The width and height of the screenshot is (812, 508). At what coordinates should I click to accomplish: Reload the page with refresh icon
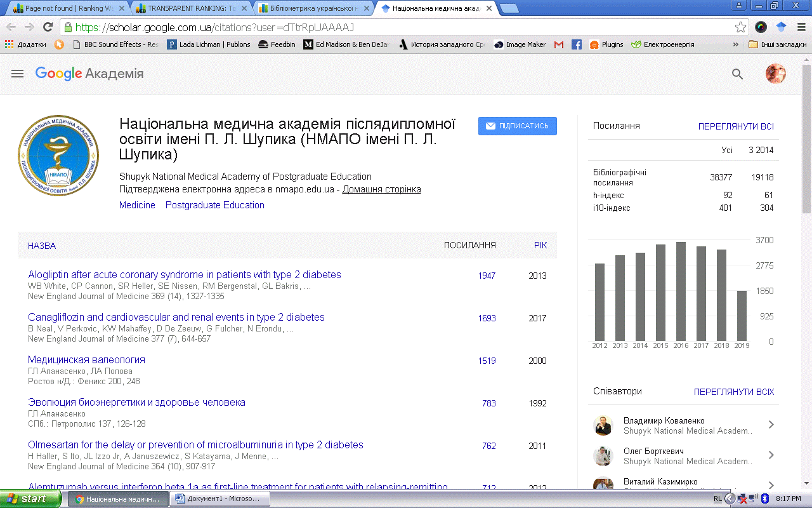tap(48, 27)
